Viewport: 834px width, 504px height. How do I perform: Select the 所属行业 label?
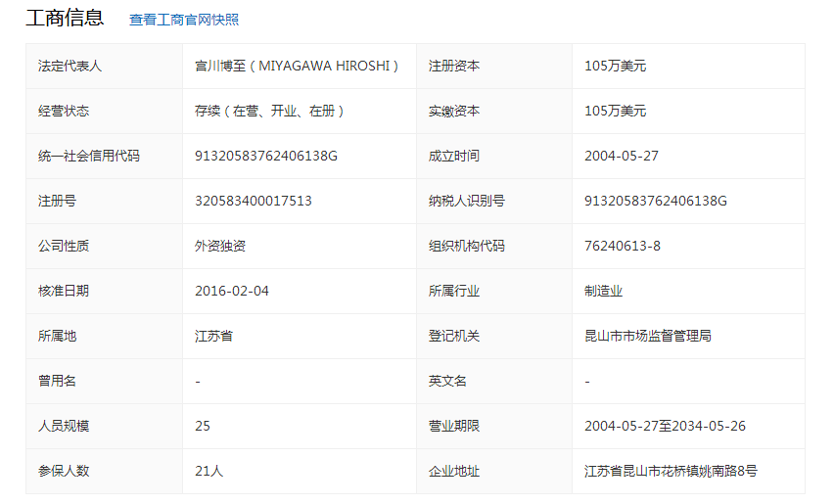point(454,291)
